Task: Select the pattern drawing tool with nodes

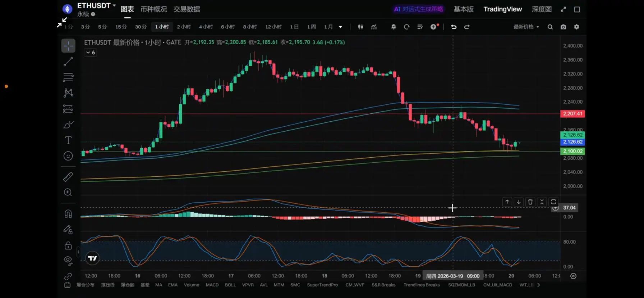Action: (68, 93)
